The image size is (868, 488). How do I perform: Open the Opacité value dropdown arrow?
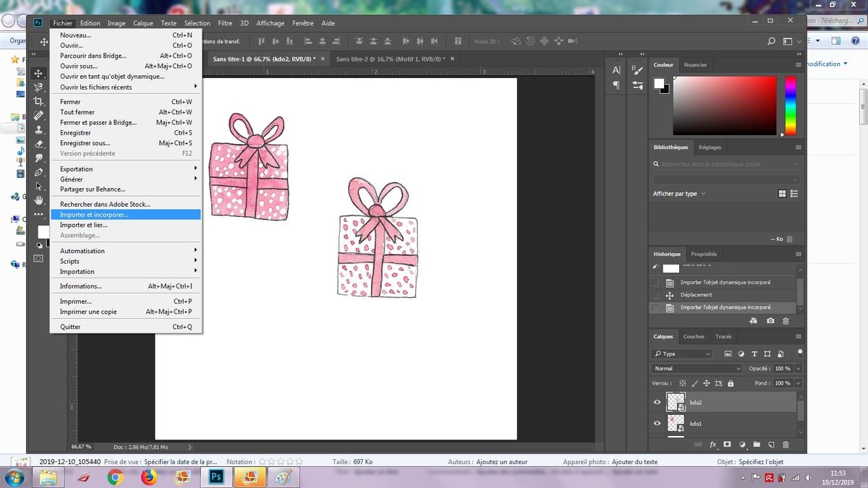pos(797,369)
